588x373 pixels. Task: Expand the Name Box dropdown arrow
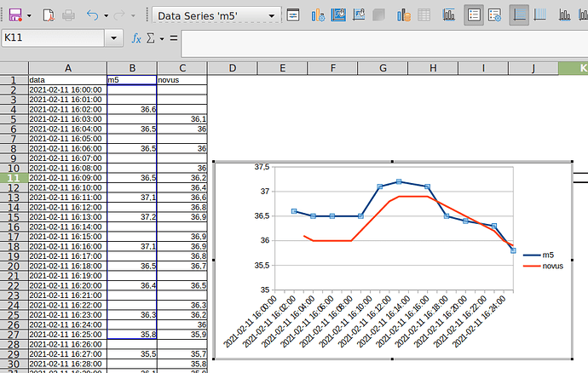tap(113, 37)
